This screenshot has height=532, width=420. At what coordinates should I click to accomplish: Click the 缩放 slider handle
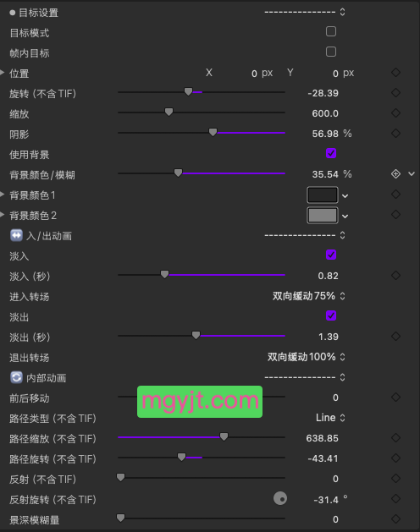click(x=169, y=112)
